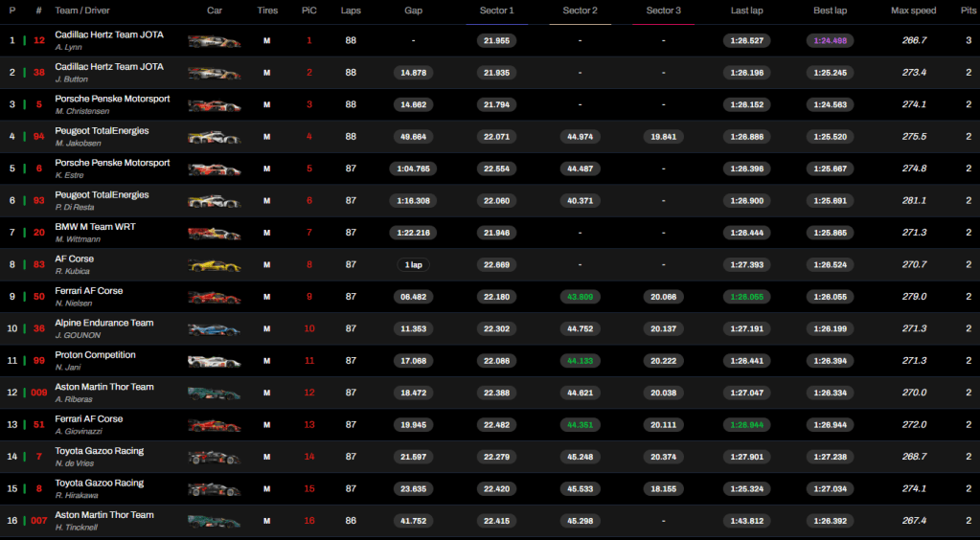The height and width of the screenshot is (540, 980).
Task: Click best lap 1:24.563 for Porsche #5
Action: pyautogui.click(x=830, y=105)
